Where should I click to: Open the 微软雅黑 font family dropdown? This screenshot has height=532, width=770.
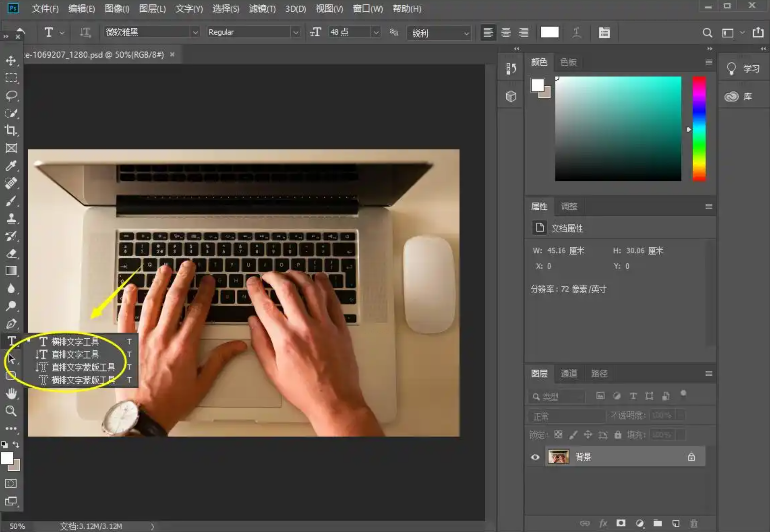(x=195, y=33)
